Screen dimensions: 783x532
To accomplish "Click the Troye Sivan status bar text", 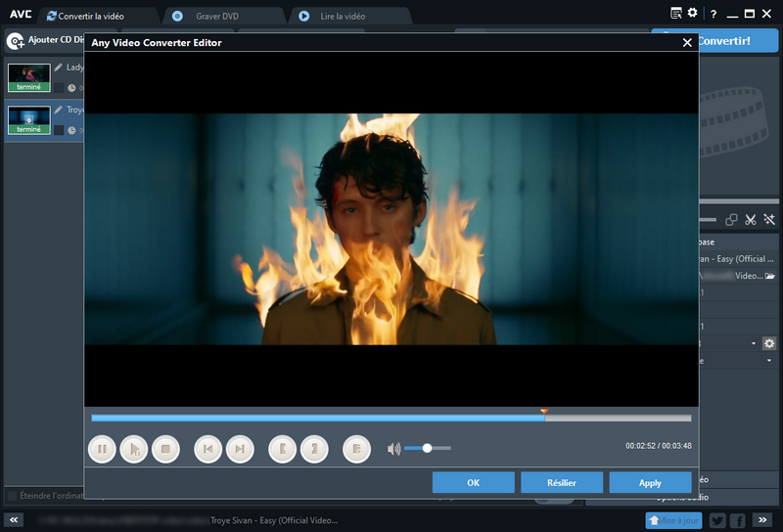I will (274, 520).
